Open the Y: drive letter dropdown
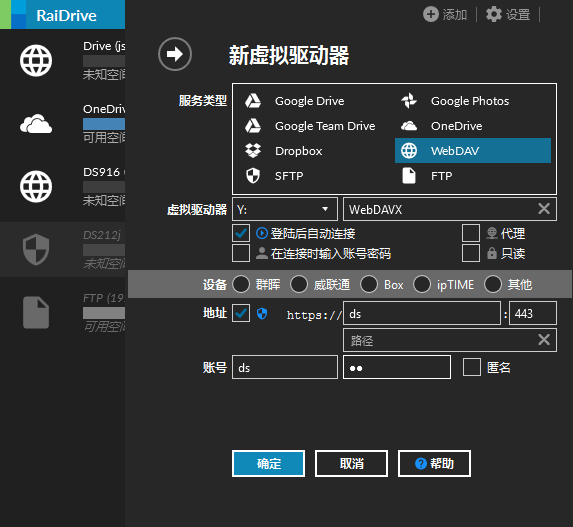This screenshot has height=527, width=573. click(285, 209)
